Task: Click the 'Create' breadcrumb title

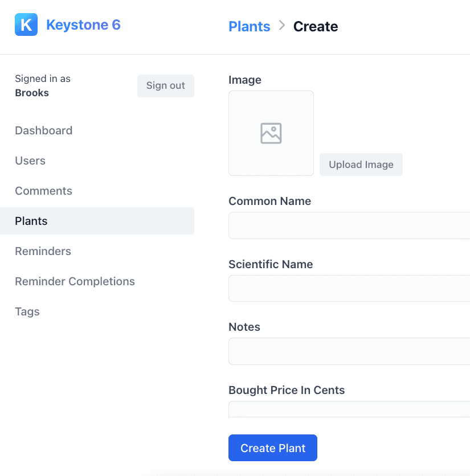Action: [316, 26]
